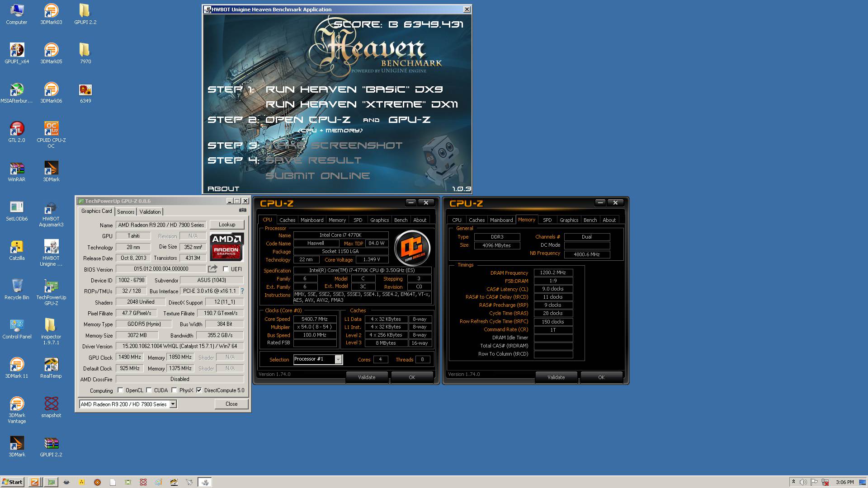Open 3DMark Vantage desktop icon
This screenshot has height=488, width=868.
tap(17, 410)
